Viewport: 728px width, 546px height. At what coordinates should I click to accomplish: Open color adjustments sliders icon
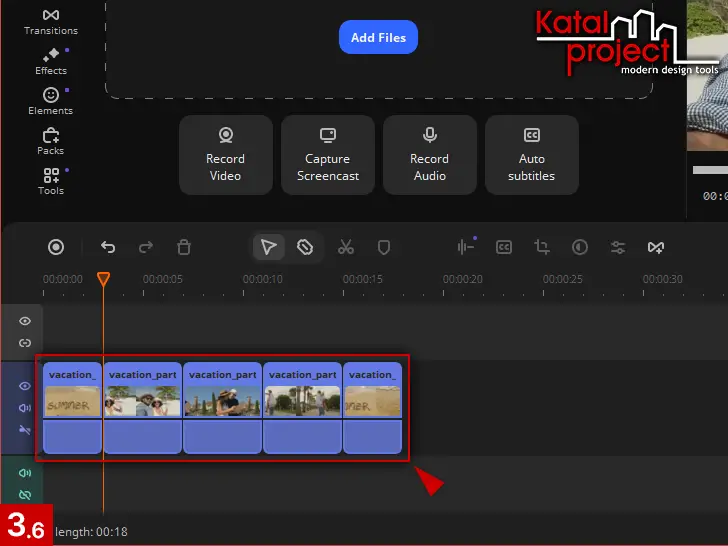point(618,247)
